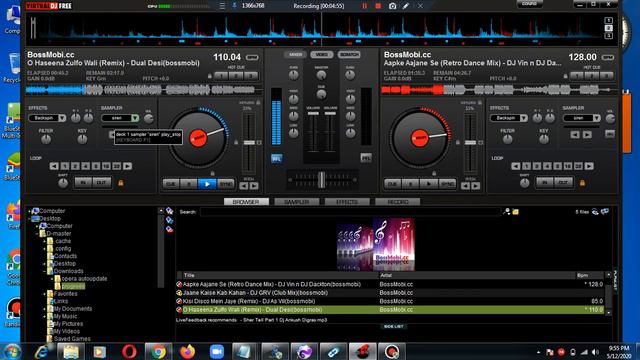The width and height of the screenshot is (640, 360).
Task: Nudge right deck pitch up arrow
Action: (476, 186)
